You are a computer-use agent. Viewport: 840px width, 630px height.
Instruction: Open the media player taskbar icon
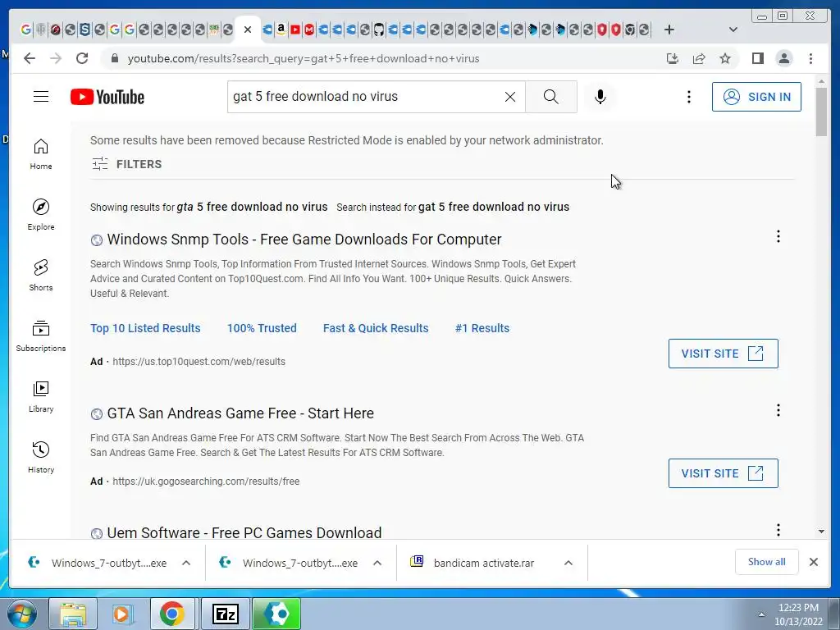tap(122, 614)
